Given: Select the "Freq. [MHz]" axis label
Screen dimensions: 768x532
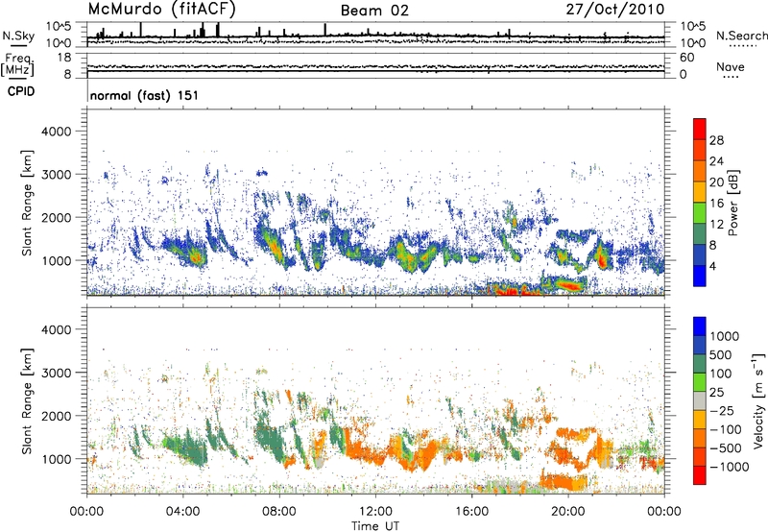Looking at the screenshot, I should [x=18, y=64].
